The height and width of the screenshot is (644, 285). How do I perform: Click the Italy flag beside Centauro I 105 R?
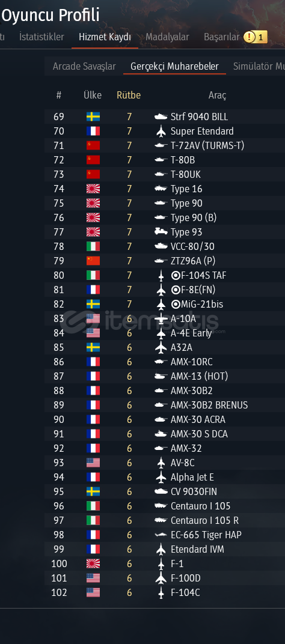pyautogui.click(x=93, y=520)
